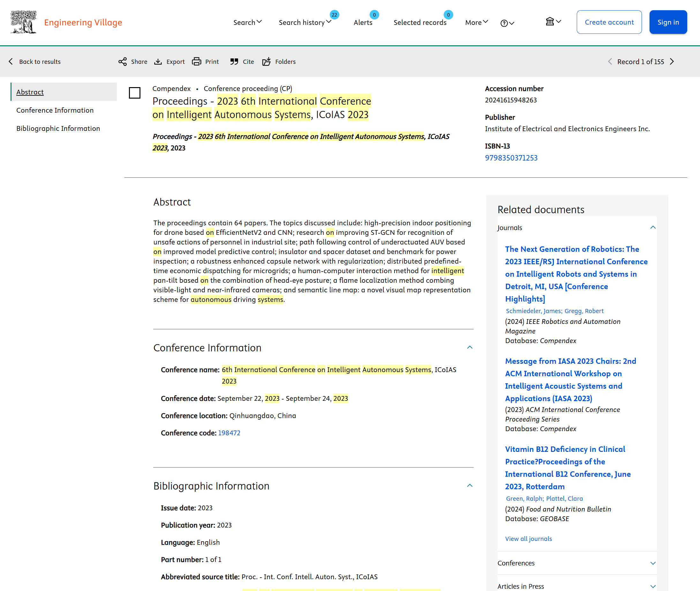The width and height of the screenshot is (700, 591).
Task: Click Share label in toolbar
Action: click(139, 62)
